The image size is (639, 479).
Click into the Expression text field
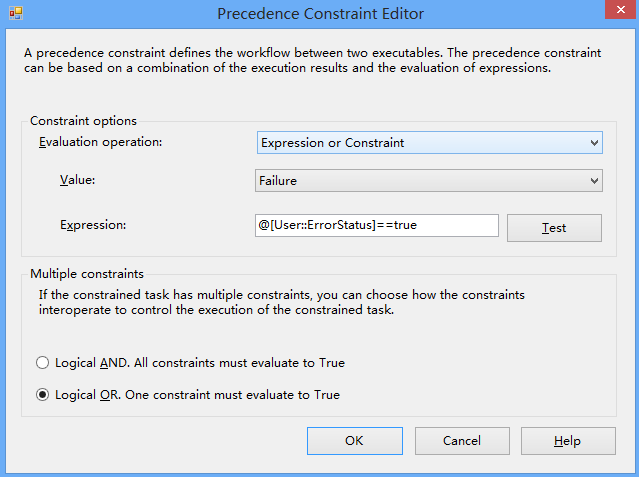pos(377,226)
